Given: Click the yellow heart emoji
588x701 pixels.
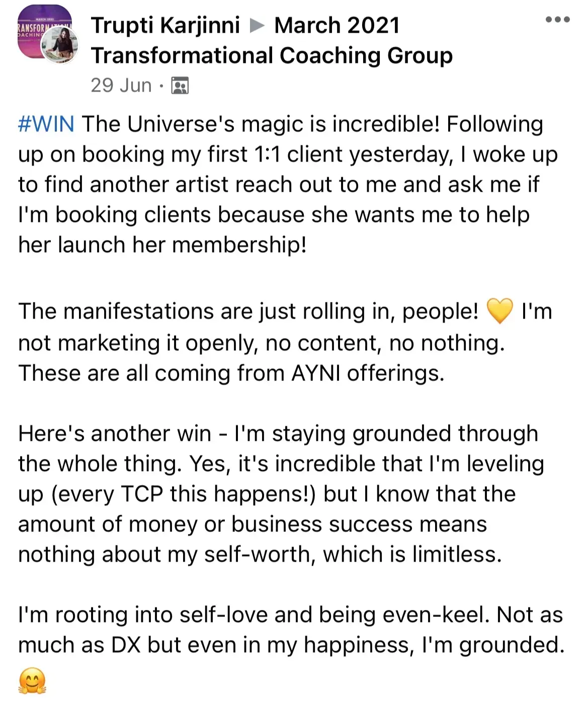Looking at the screenshot, I should coord(499,310).
